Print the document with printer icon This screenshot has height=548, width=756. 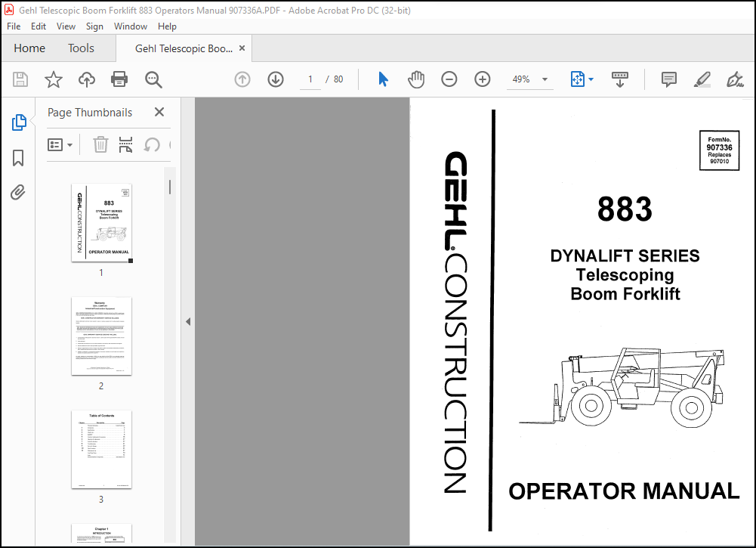tap(119, 79)
